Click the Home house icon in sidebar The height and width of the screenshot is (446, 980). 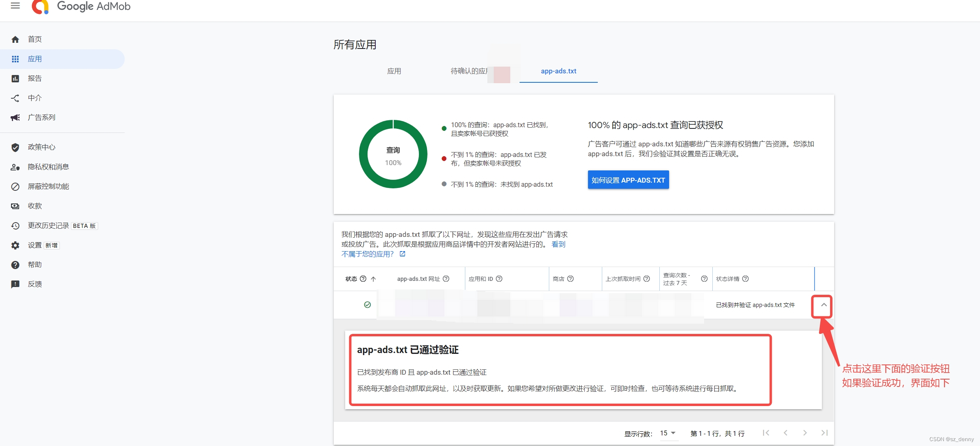click(x=15, y=40)
